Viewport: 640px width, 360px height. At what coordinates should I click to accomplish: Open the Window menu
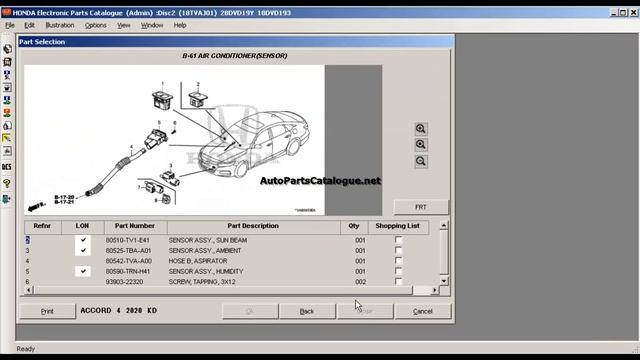coord(152,25)
